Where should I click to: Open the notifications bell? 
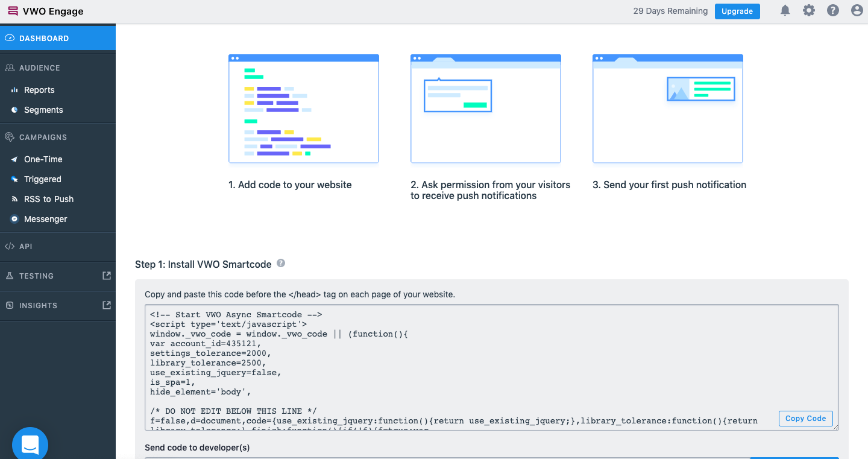point(785,10)
